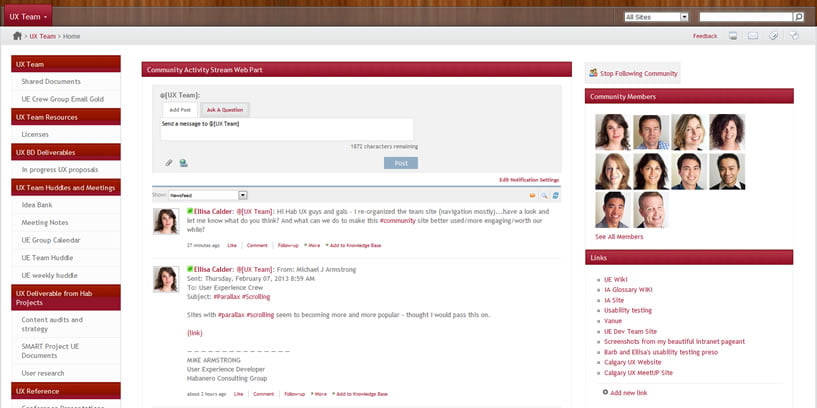Screen dimensions: 817x408
Task: Add first post to Knowledge Base
Action: coord(355,245)
